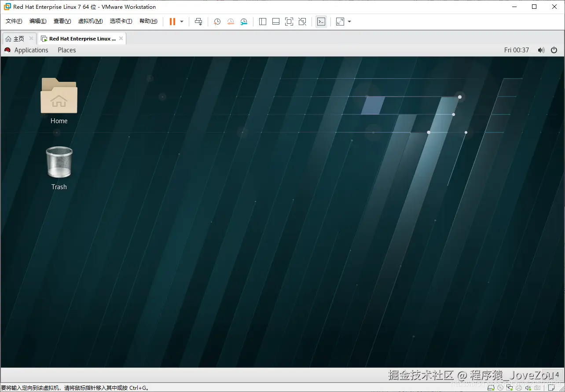Open the 虚拟机(M) menu
565x392 pixels.
[90, 21]
